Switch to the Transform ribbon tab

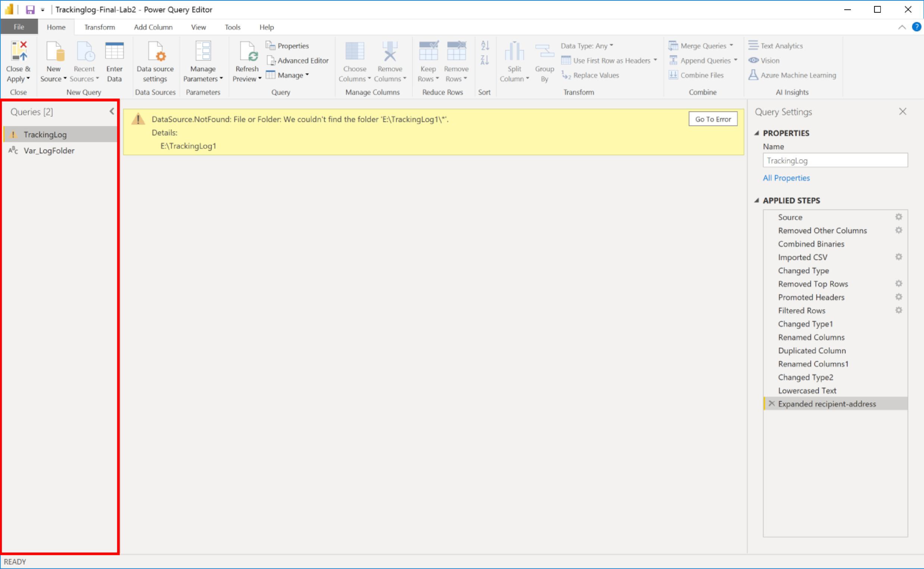(x=99, y=27)
